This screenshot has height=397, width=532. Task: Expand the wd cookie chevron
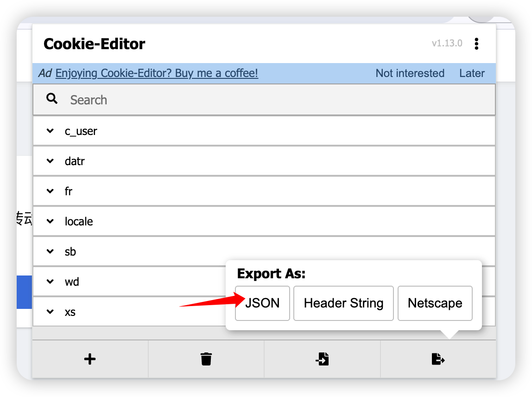pyautogui.click(x=50, y=282)
